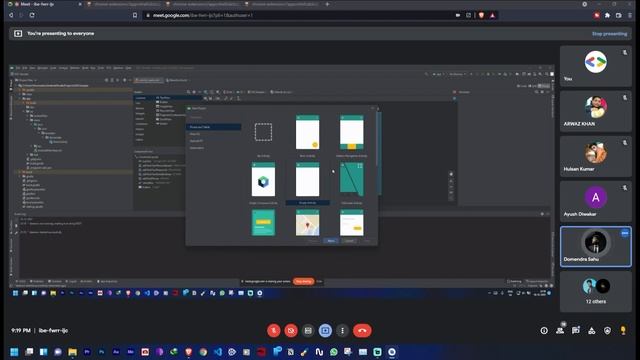Switch to the third browser tab
Screen dimensions: 640x360
click(202, 4)
